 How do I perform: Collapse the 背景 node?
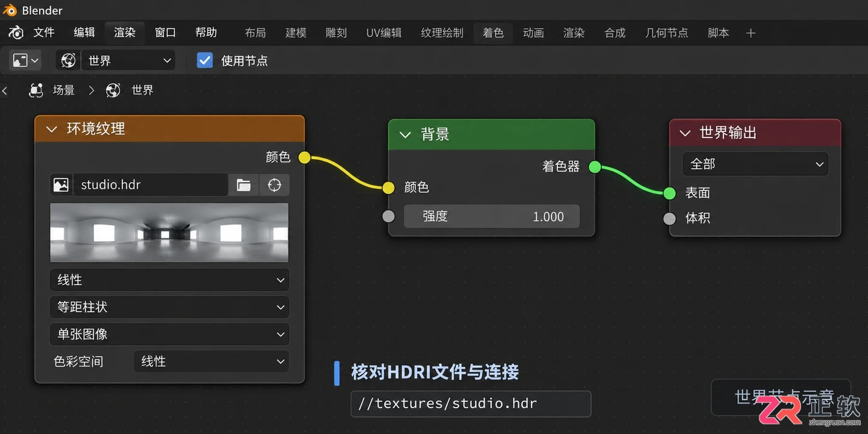(x=405, y=134)
